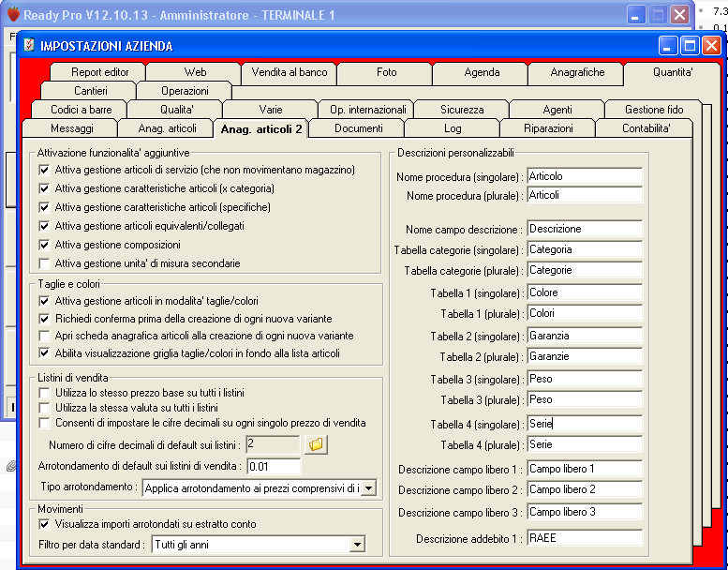Click the Ready Pro strawberry app icon

(x=12, y=15)
